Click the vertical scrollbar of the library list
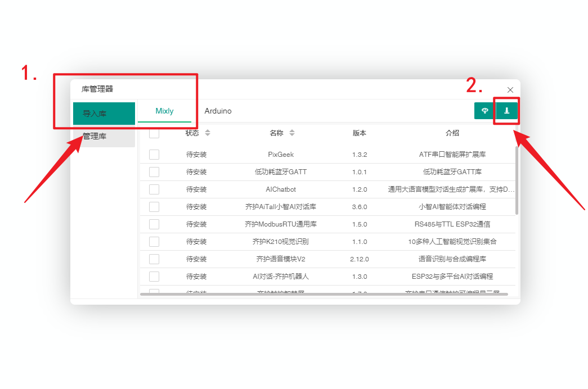 point(517,180)
